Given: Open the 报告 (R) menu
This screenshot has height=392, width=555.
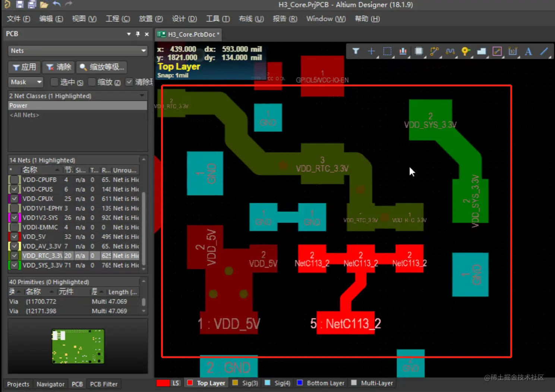Looking at the screenshot, I should click(285, 19).
